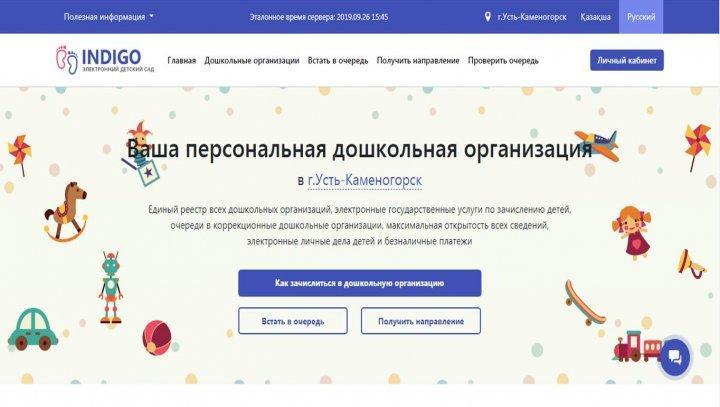The height and width of the screenshot is (407, 720).
Task: Click the г.Усть-Каменогорск link under the heading
Action: click(365, 181)
